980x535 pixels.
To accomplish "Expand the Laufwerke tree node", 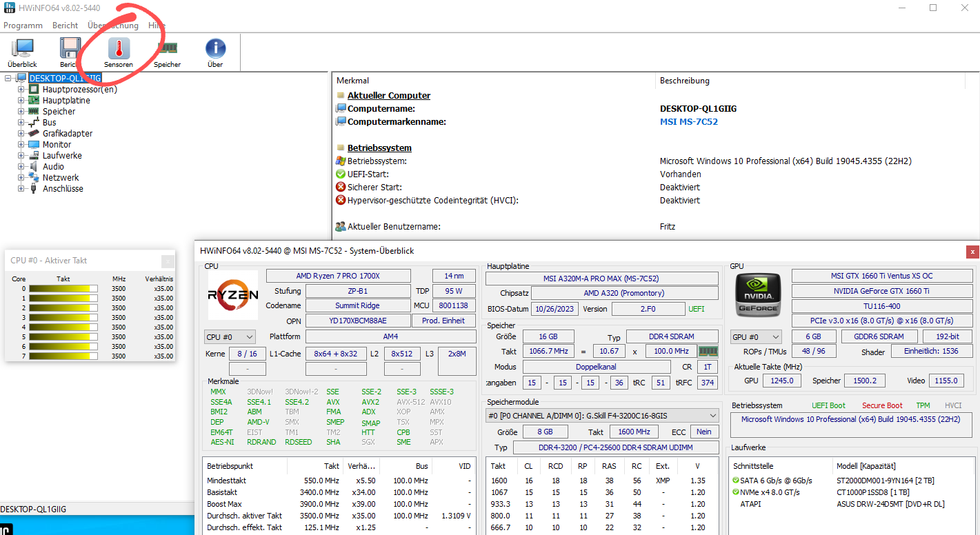I will point(21,155).
